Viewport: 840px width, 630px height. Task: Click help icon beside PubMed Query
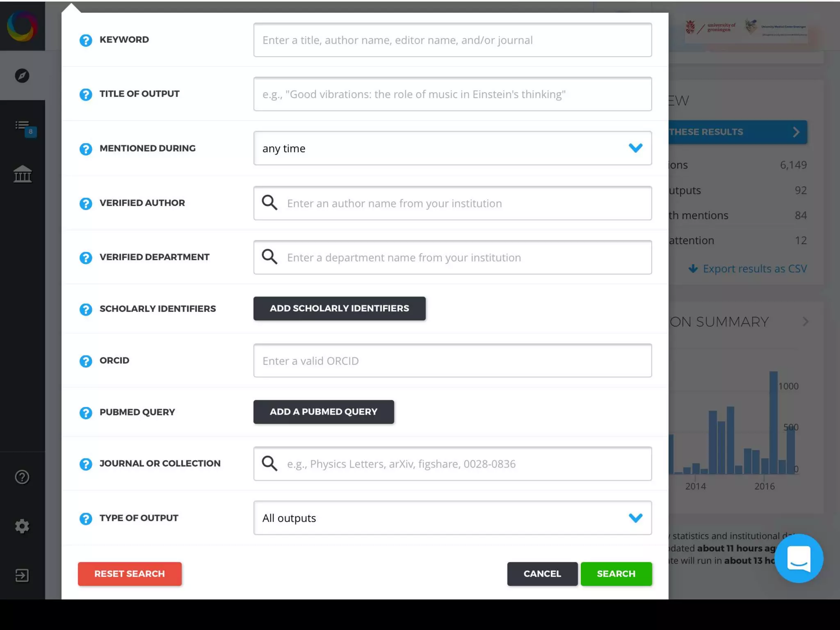point(86,413)
